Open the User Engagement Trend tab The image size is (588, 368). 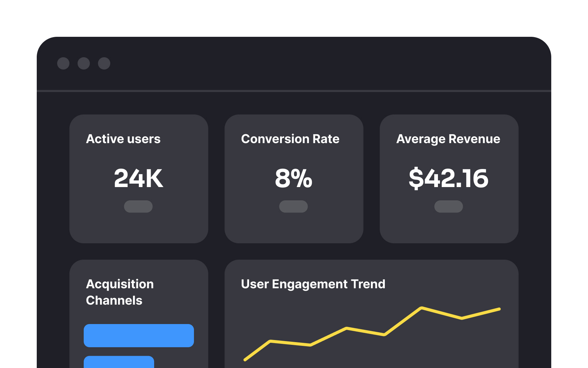point(313,284)
